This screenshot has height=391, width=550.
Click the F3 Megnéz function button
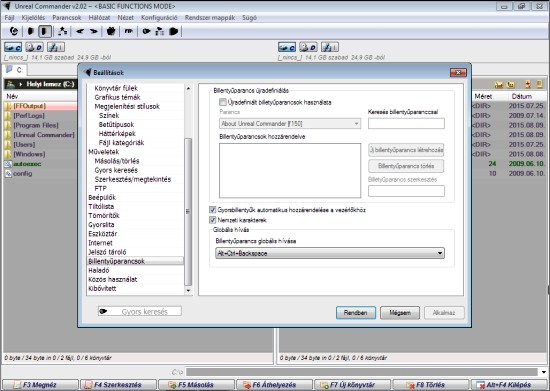click(40, 385)
